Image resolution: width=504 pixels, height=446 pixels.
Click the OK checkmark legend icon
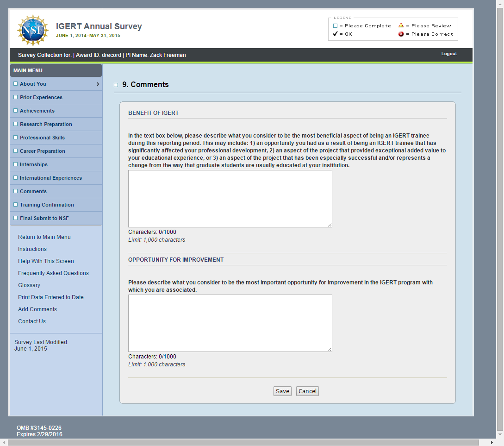[335, 34]
